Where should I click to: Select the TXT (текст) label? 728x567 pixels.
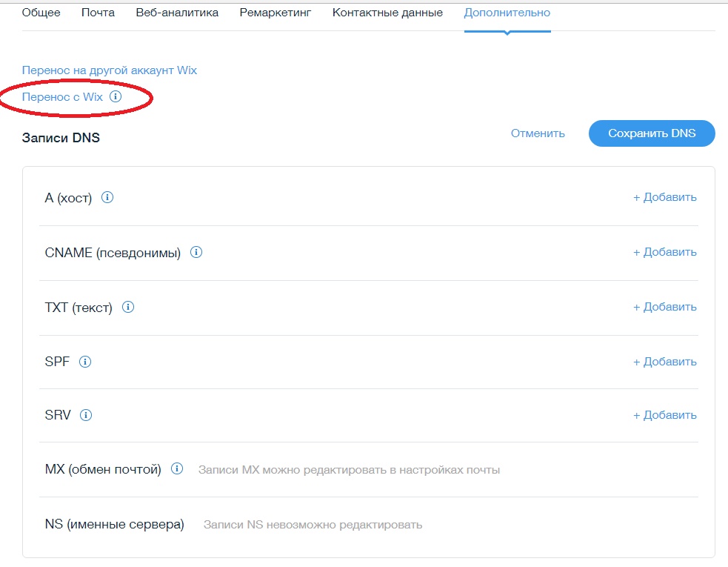(x=79, y=308)
